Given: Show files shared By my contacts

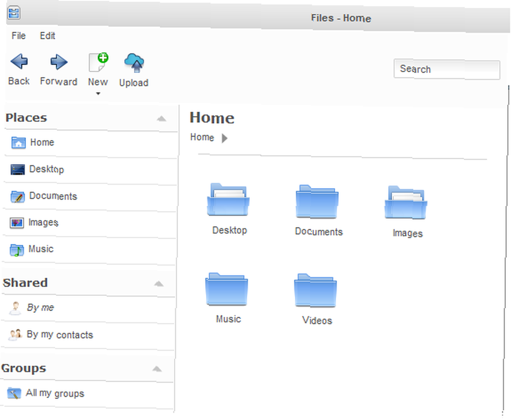Looking at the screenshot, I should [60, 335].
